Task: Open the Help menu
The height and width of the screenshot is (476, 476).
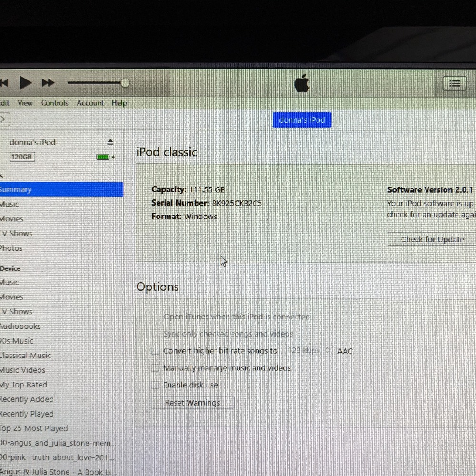Action: tap(119, 103)
